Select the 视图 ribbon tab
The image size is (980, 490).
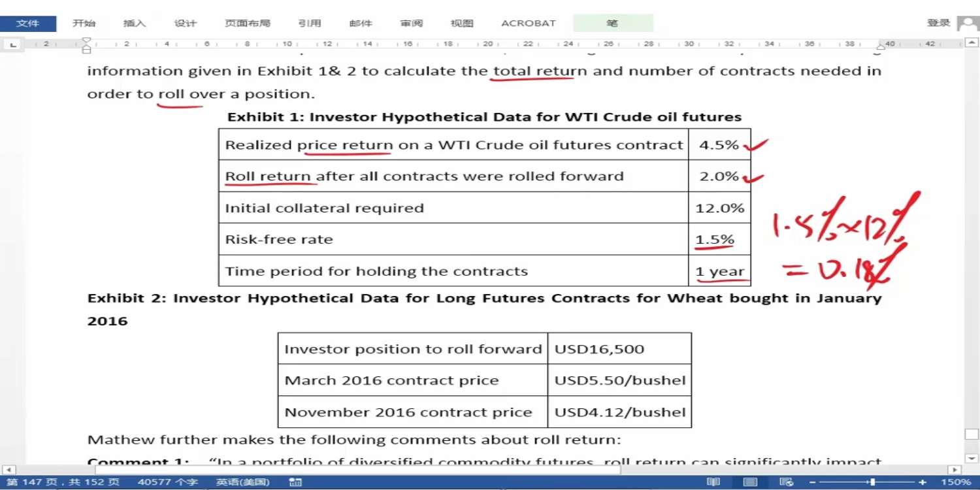[x=462, y=24]
